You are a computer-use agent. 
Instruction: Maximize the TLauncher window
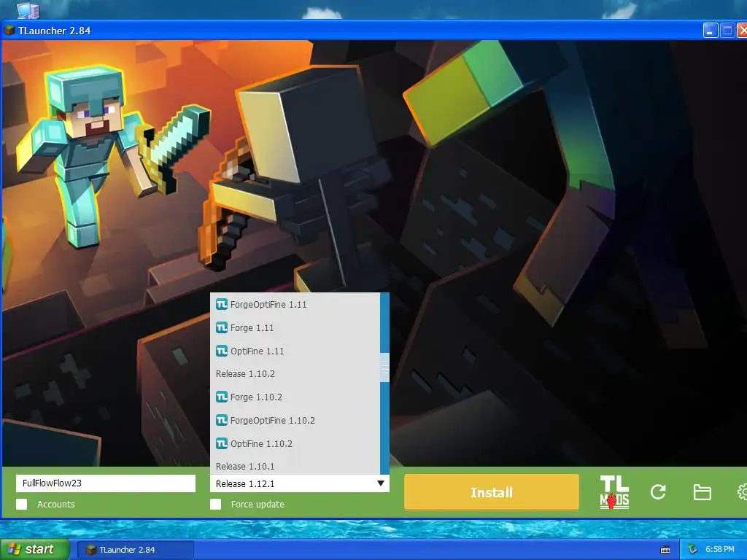tap(727, 31)
